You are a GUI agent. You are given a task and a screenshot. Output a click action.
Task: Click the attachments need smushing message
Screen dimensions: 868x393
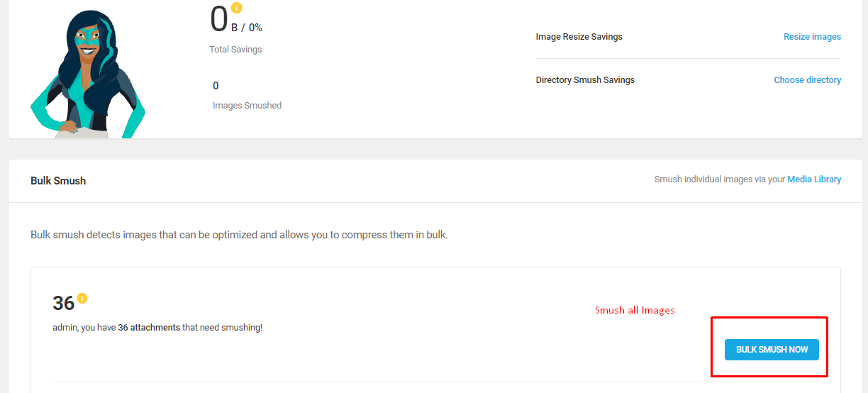pos(157,328)
